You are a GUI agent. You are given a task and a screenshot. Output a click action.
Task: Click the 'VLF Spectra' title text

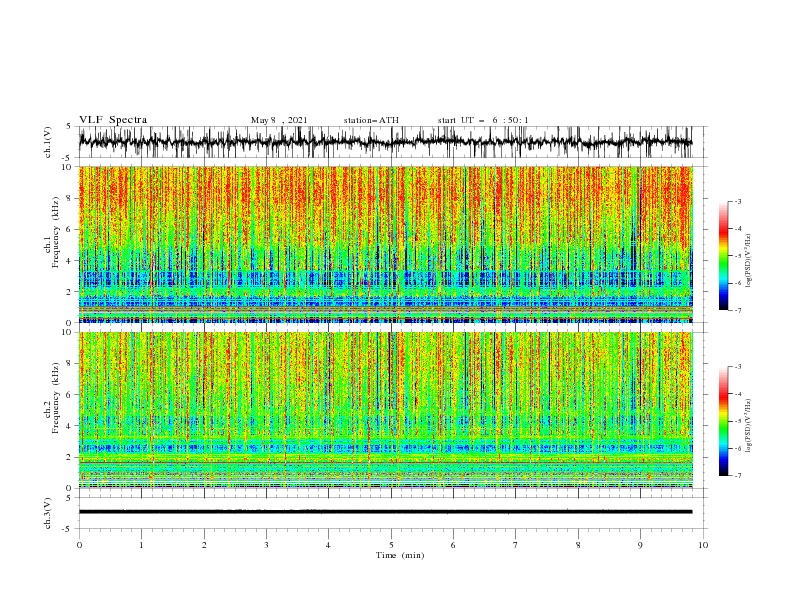[x=113, y=120]
